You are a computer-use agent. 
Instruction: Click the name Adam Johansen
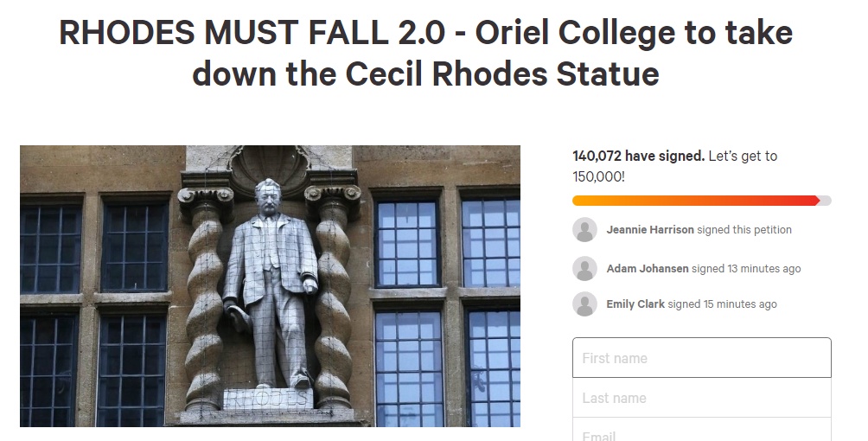pyautogui.click(x=648, y=269)
